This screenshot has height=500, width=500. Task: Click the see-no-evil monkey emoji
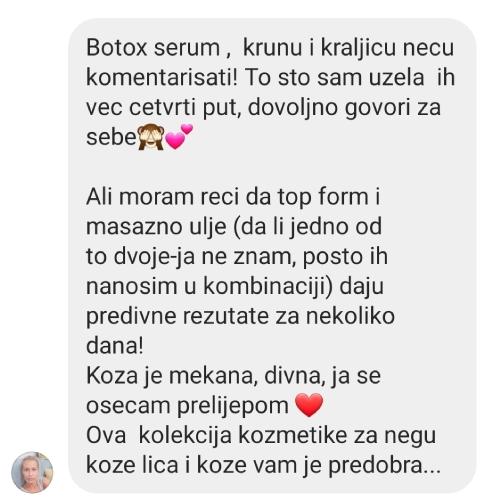pos(151,137)
